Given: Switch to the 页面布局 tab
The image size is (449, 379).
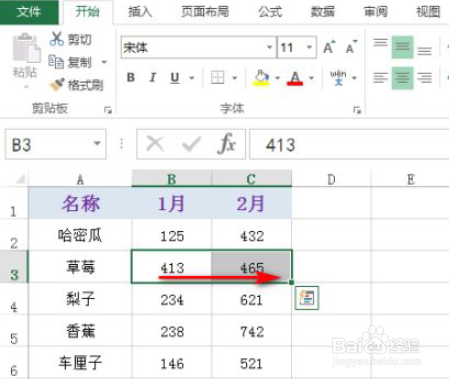Looking at the screenshot, I should click(x=205, y=12).
